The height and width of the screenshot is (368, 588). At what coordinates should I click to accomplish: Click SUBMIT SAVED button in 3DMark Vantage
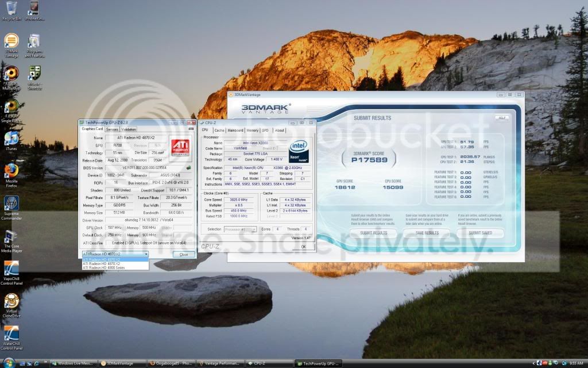tap(480, 233)
